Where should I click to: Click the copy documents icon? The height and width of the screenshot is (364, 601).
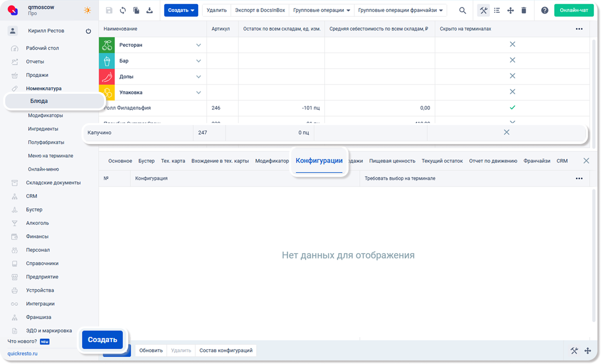coord(136,10)
